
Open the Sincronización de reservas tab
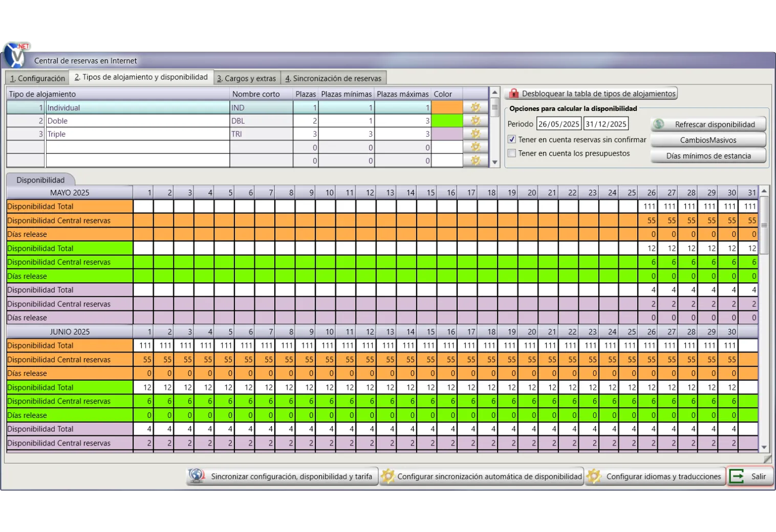click(333, 78)
